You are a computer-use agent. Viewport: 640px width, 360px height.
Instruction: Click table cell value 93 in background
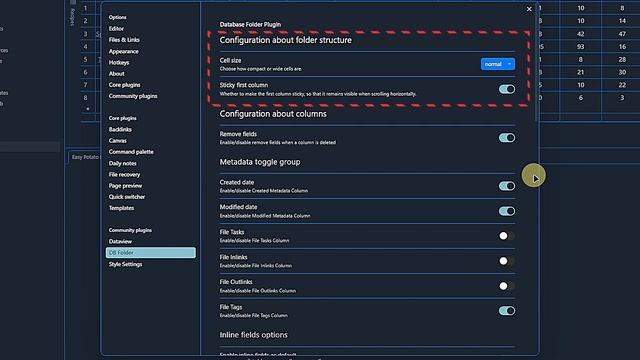(x=580, y=47)
